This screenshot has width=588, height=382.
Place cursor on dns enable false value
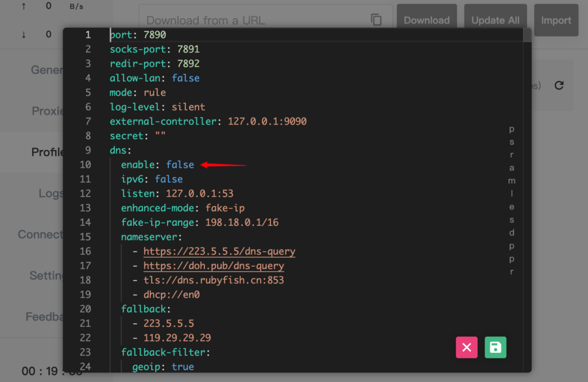tap(180, 165)
